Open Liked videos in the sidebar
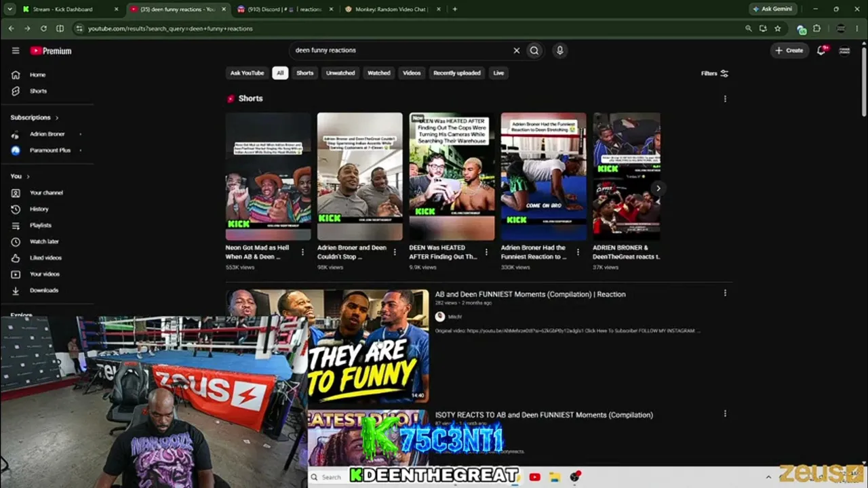 pyautogui.click(x=46, y=258)
